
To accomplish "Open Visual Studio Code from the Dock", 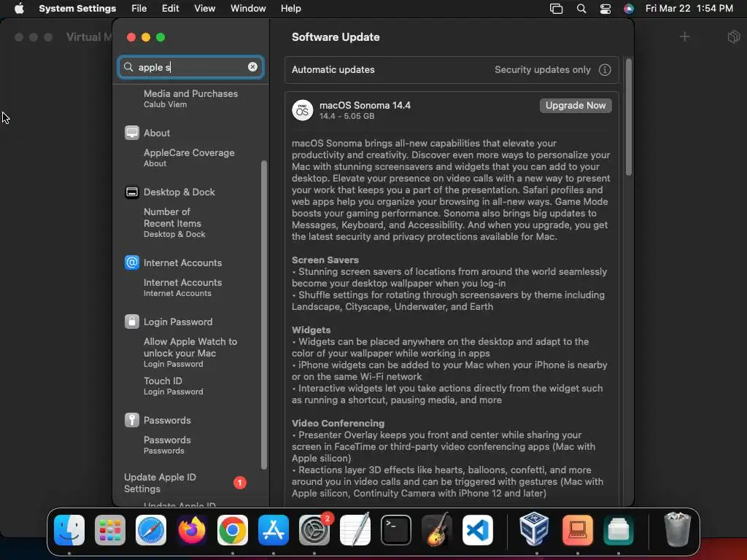I will (477, 530).
